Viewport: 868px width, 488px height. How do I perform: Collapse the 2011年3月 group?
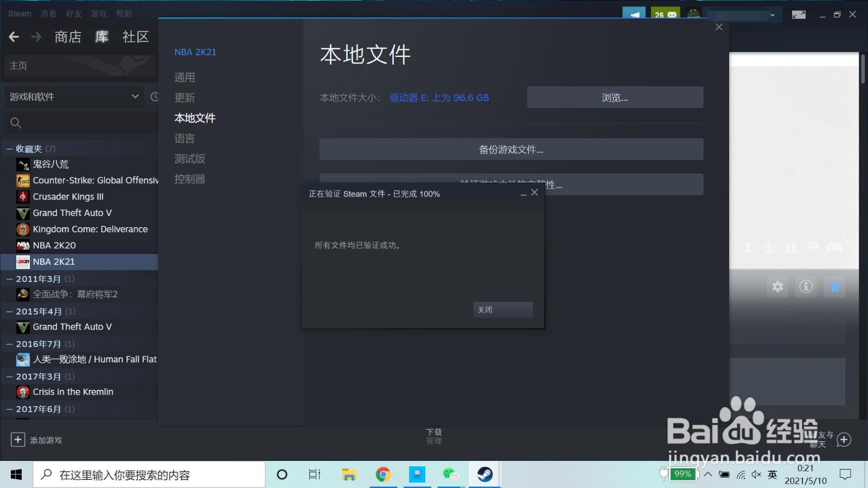(9, 279)
